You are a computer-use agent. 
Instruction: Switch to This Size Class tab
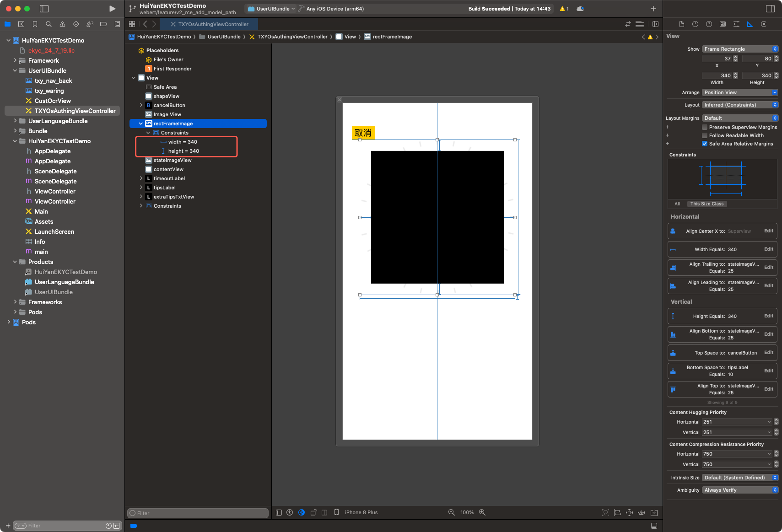tap(706, 204)
